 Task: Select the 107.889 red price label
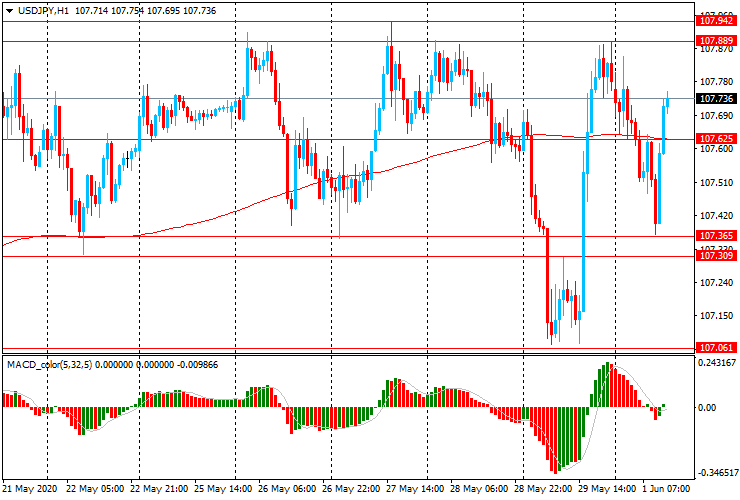pos(716,41)
